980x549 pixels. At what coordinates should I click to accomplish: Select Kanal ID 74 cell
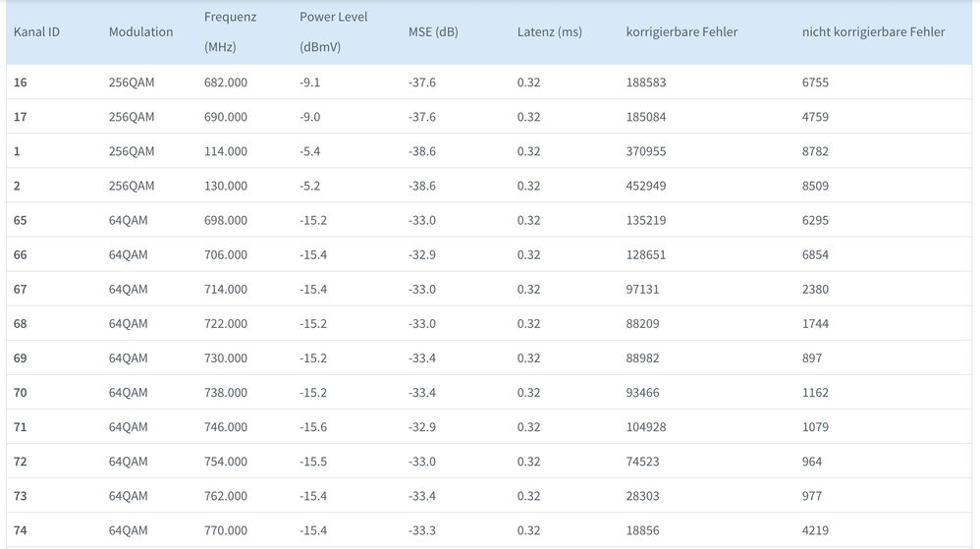20,530
